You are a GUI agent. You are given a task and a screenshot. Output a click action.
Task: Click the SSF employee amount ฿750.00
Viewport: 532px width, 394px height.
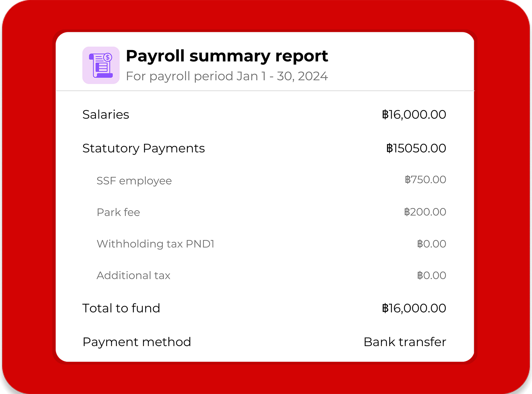[425, 180]
